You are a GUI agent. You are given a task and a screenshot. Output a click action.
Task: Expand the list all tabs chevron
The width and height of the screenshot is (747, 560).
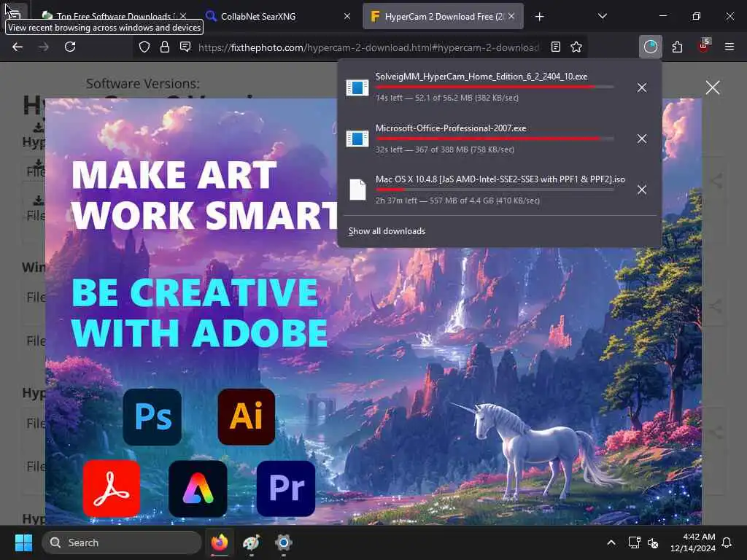pos(602,17)
